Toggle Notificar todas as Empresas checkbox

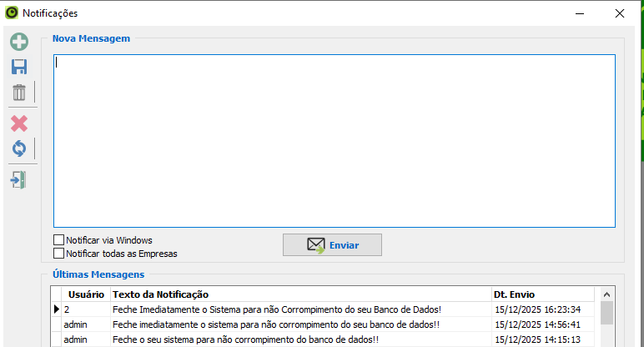pos(59,254)
